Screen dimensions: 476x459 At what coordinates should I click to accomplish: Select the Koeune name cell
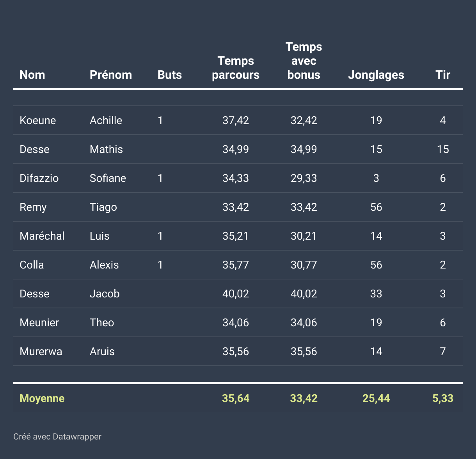pyautogui.click(x=38, y=120)
